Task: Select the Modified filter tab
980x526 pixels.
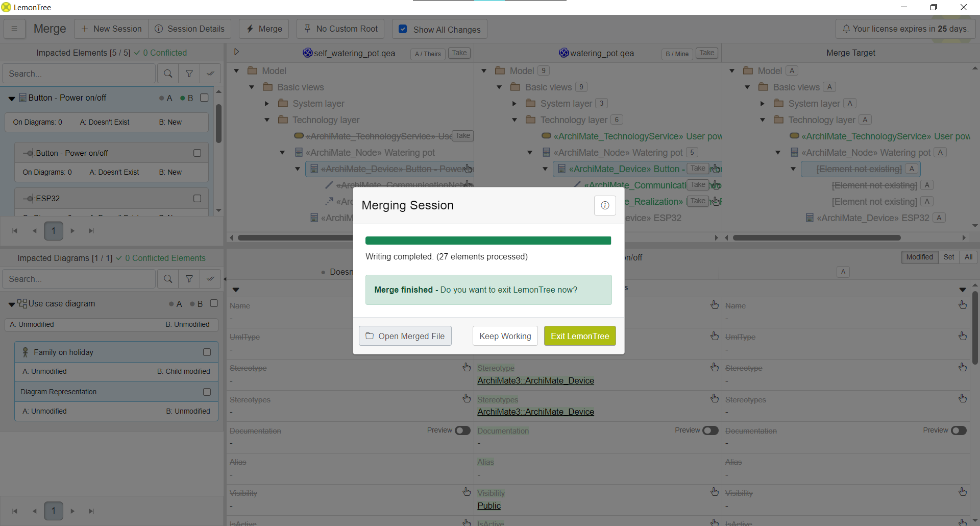Action: click(x=919, y=257)
